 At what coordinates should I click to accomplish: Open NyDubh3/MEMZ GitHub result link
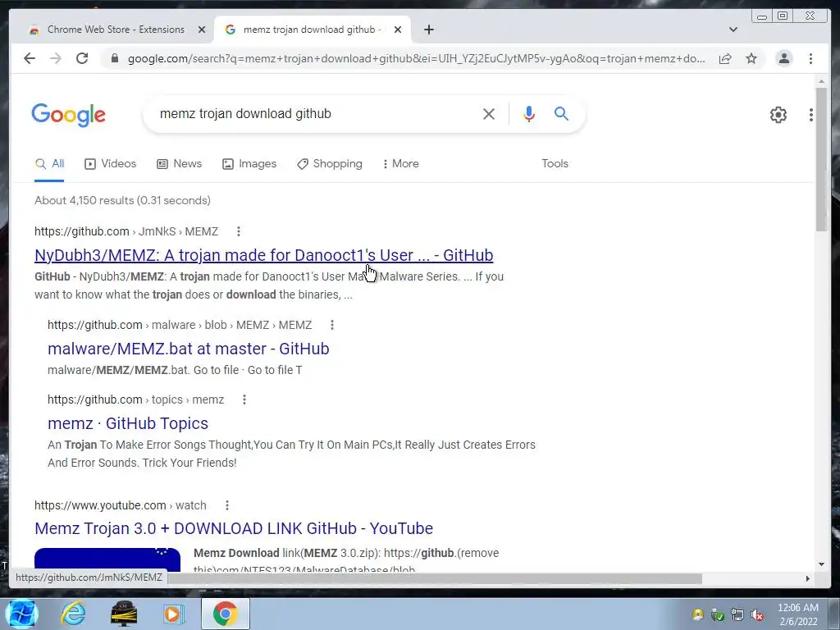click(263, 255)
